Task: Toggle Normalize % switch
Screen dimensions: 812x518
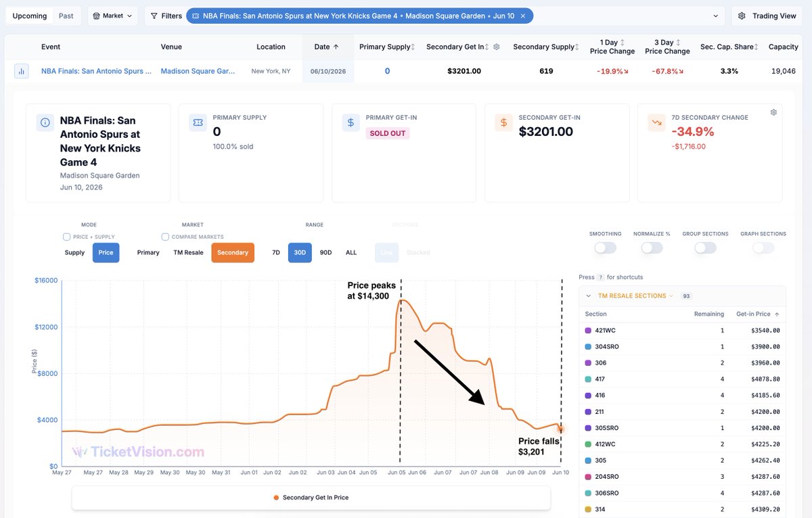Action: pyautogui.click(x=652, y=248)
